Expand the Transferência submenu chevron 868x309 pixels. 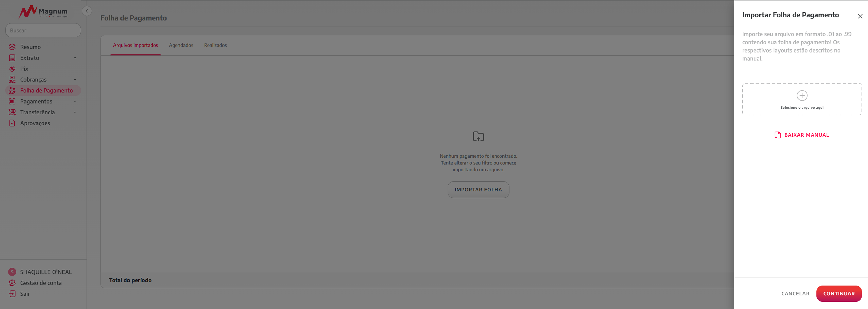(75, 112)
